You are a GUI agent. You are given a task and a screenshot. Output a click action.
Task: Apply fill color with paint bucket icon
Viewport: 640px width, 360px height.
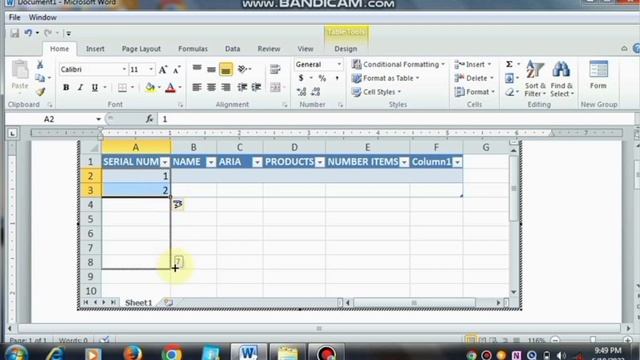[150, 87]
